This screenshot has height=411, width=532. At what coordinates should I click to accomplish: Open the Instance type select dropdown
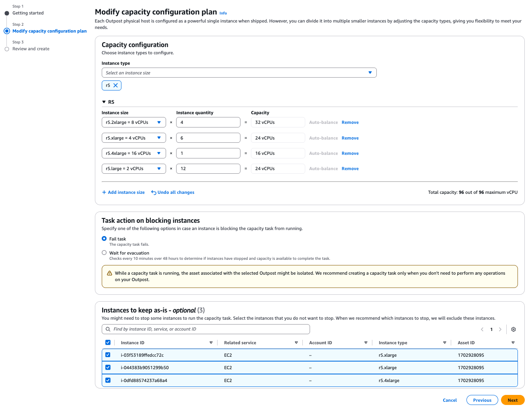[x=239, y=73]
